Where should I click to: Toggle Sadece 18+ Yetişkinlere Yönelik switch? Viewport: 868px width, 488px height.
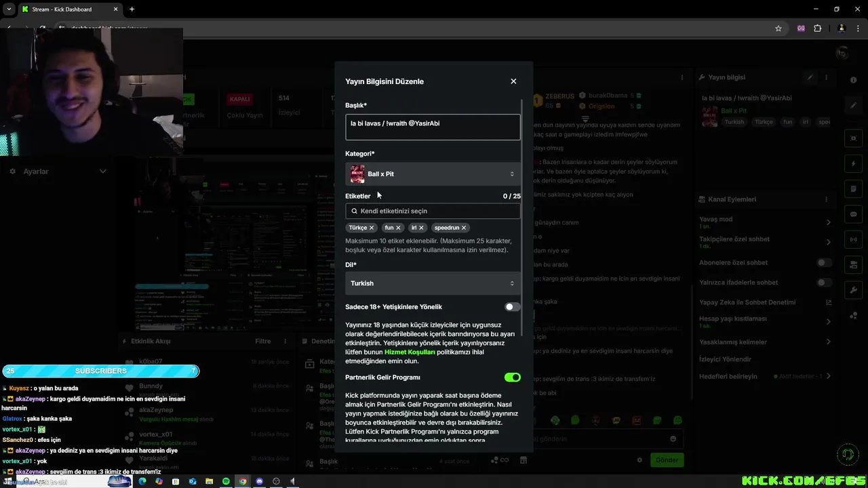(513, 307)
